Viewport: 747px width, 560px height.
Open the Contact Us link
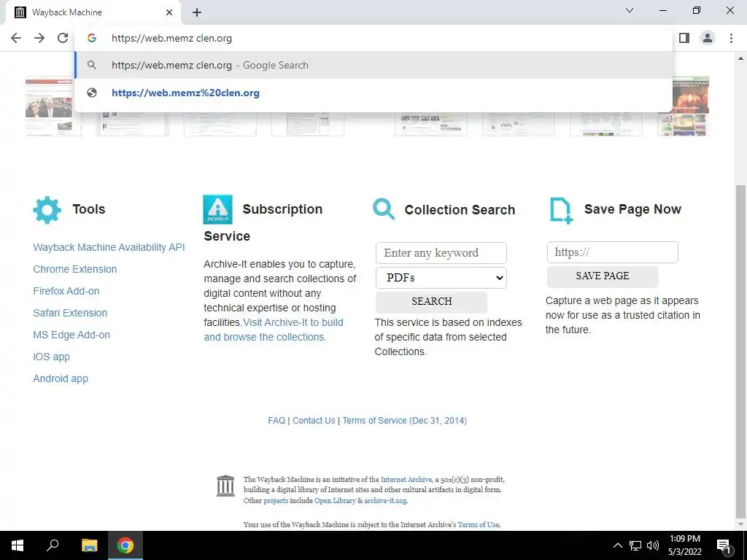tap(314, 421)
